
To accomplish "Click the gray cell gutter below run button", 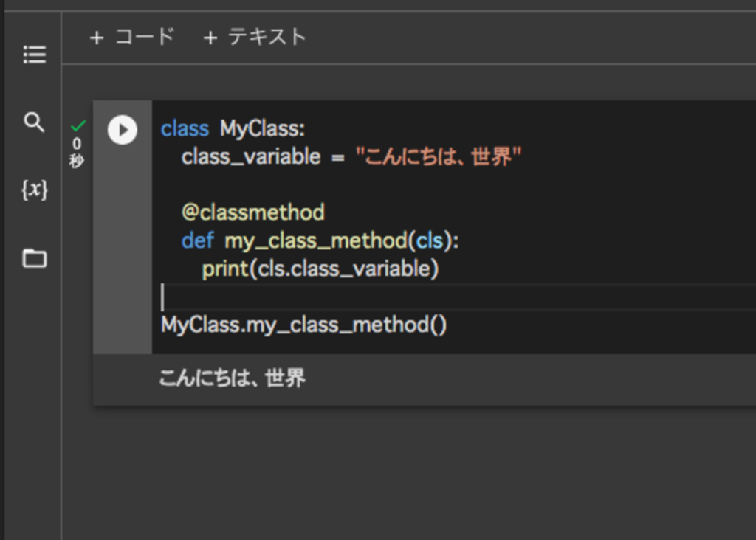I will (123, 258).
